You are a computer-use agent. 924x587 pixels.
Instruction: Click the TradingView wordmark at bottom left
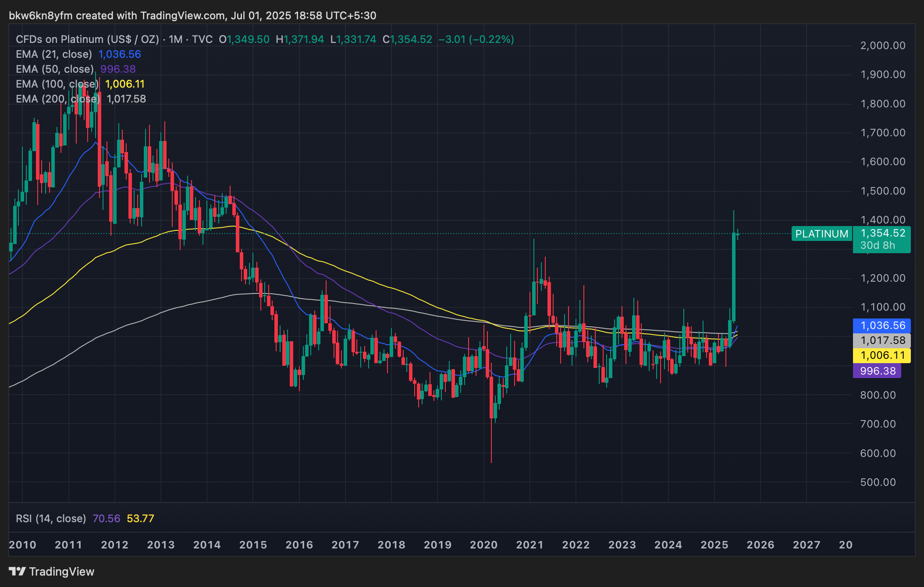(x=61, y=572)
